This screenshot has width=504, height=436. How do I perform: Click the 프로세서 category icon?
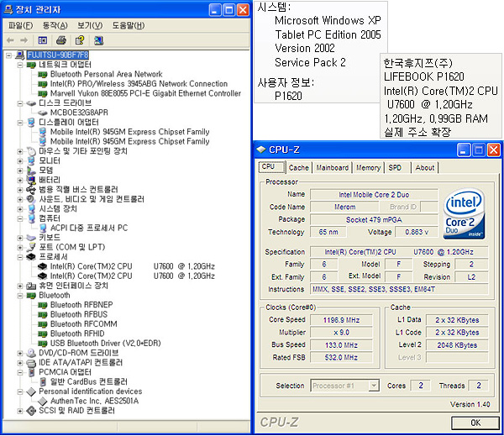pos(31,257)
